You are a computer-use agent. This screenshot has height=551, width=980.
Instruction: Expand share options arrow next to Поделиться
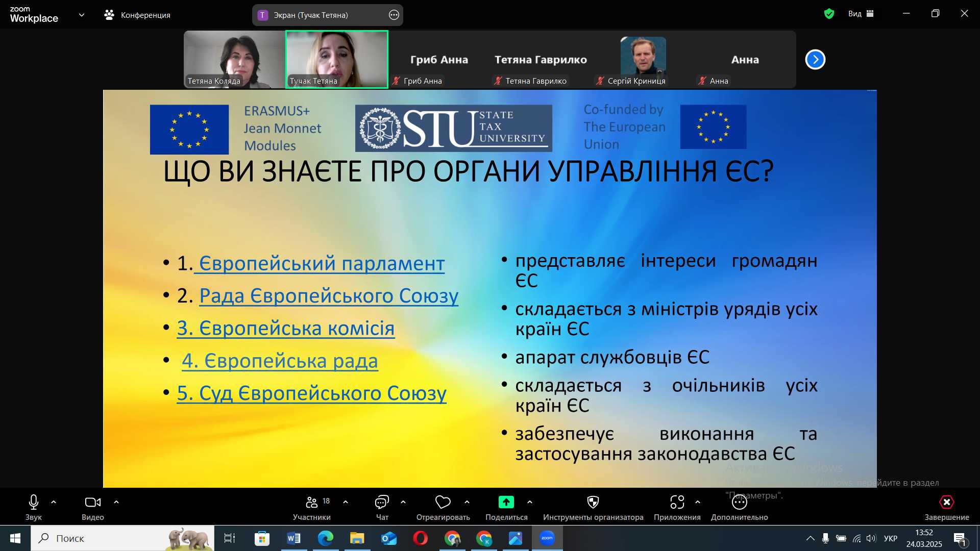[x=530, y=502]
